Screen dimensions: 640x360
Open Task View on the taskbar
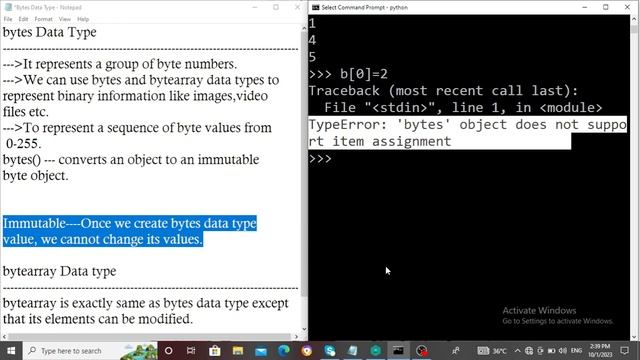(191, 351)
